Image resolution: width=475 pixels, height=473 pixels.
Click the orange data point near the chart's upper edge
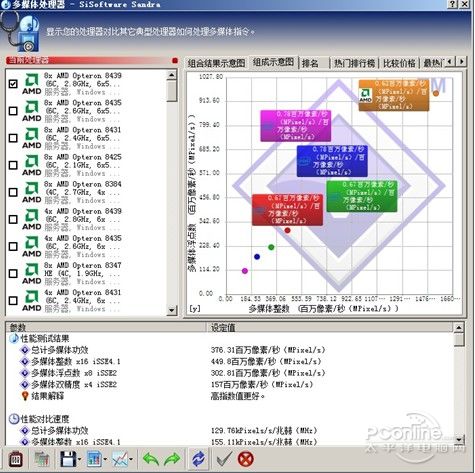[x=436, y=93]
